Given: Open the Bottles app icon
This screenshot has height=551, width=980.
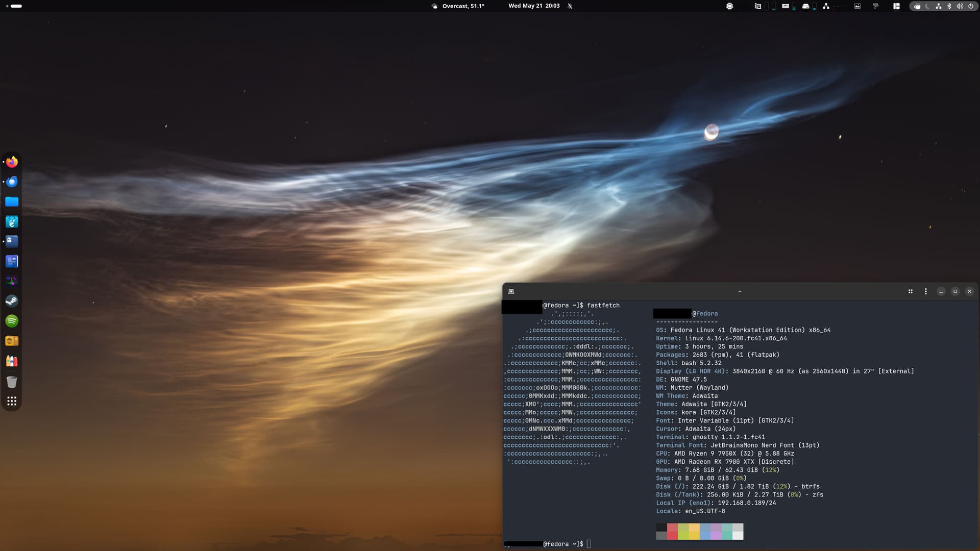Looking at the screenshot, I should click(x=12, y=361).
